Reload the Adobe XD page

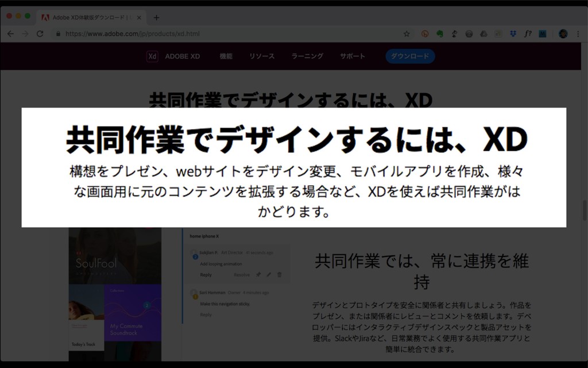coord(40,34)
